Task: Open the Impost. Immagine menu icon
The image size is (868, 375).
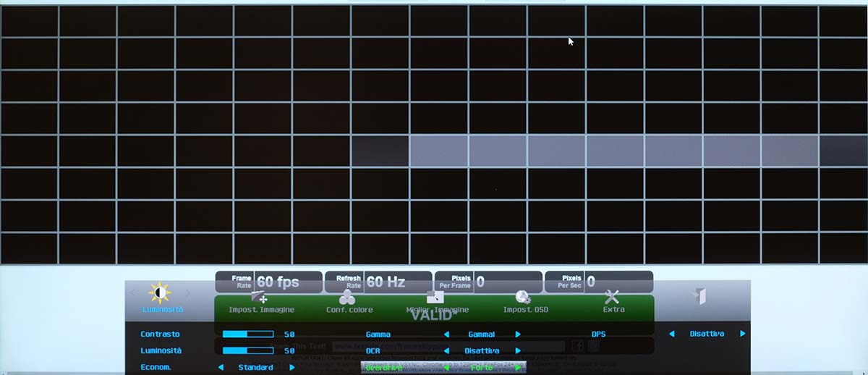Action: [x=260, y=297]
